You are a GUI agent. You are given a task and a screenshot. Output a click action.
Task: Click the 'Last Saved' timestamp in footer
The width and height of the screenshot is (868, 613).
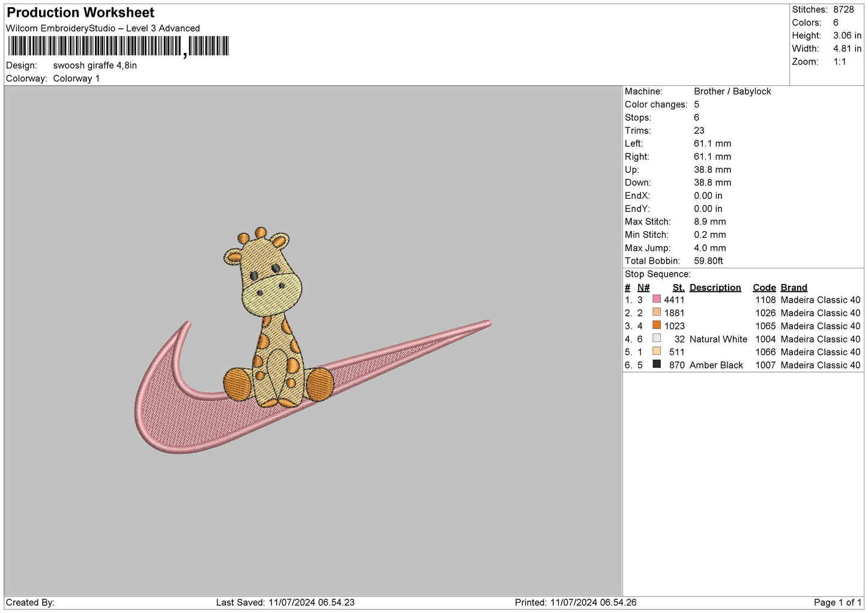pos(285,602)
